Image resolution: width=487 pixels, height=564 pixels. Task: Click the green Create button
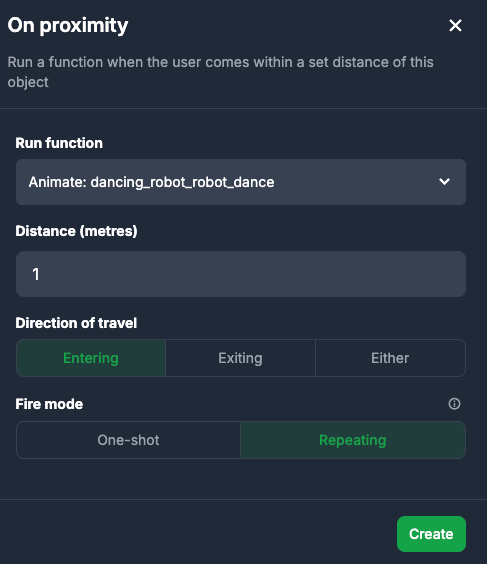(x=431, y=534)
